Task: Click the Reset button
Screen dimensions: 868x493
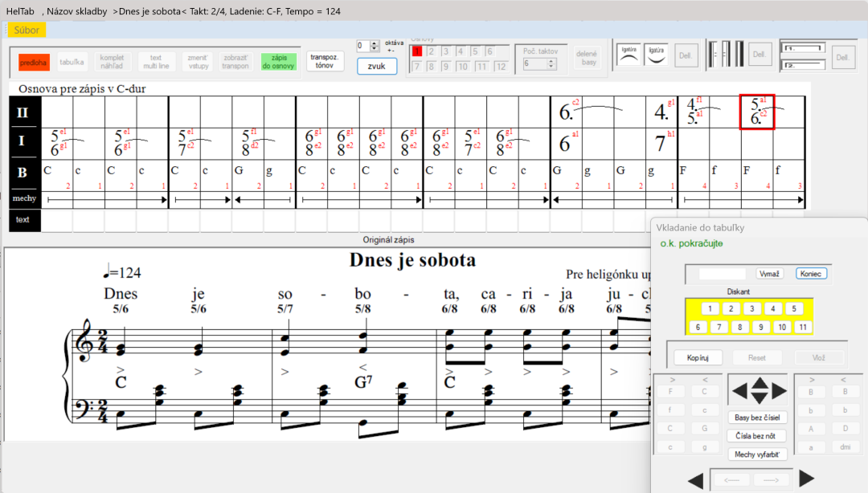Action: [x=757, y=358]
